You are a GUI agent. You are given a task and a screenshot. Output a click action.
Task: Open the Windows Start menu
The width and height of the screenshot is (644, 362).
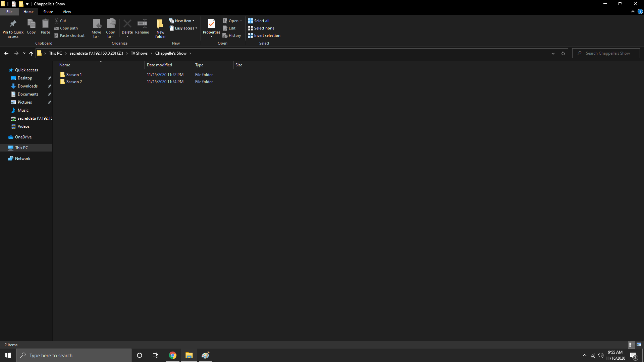[8, 355]
